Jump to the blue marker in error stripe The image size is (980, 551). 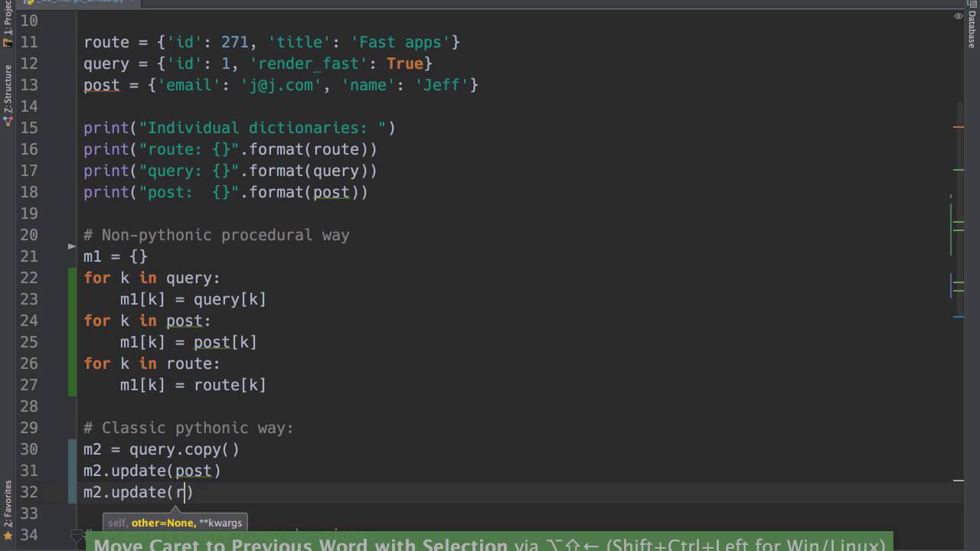point(958,316)
